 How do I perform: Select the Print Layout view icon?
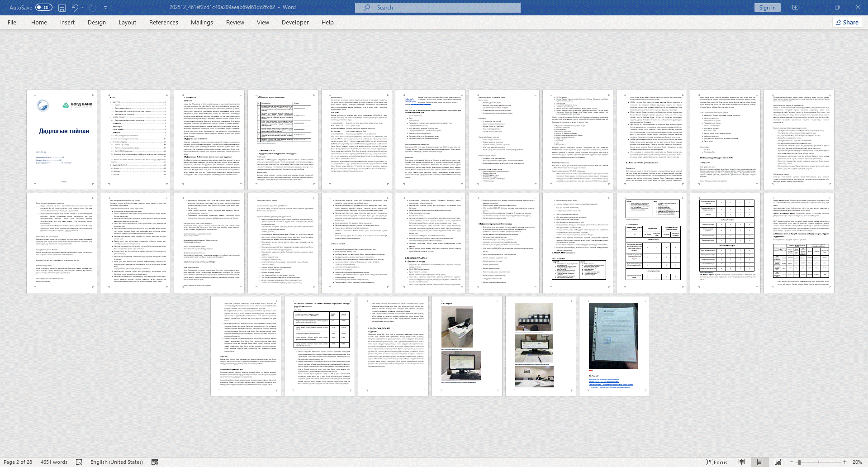[760, 462]
